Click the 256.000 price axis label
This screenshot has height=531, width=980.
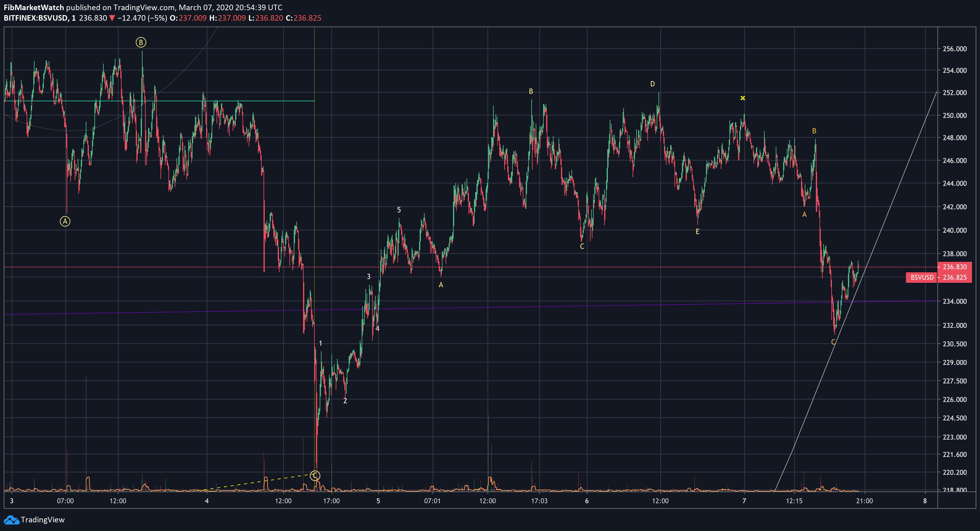pyautogui.click(x=954, y=49)
